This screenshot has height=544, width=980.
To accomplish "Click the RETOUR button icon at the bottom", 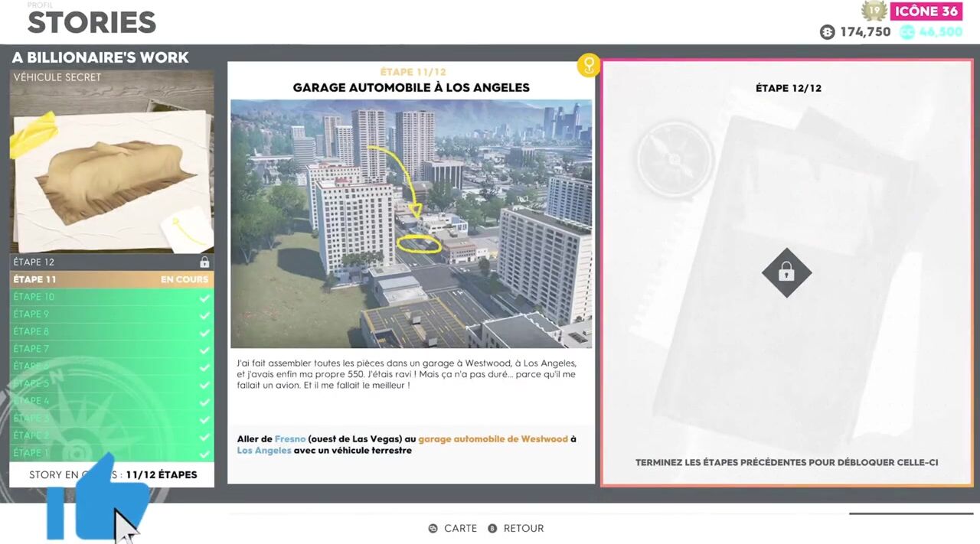I will click(492, 529).
